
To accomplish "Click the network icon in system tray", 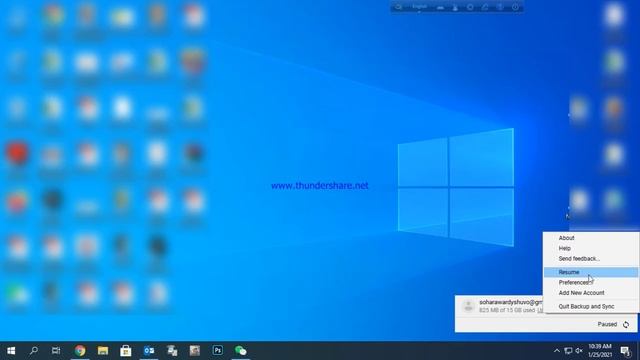I will [568, 351].
